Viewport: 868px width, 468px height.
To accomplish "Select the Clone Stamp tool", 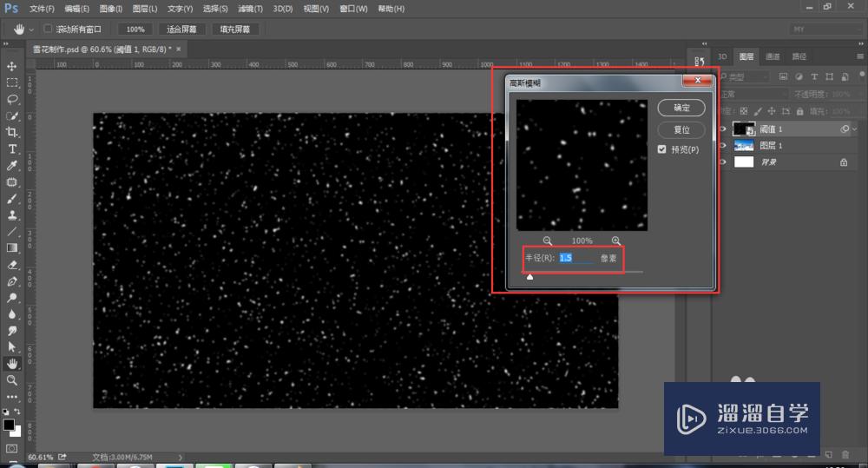I will tap(11, 214).
